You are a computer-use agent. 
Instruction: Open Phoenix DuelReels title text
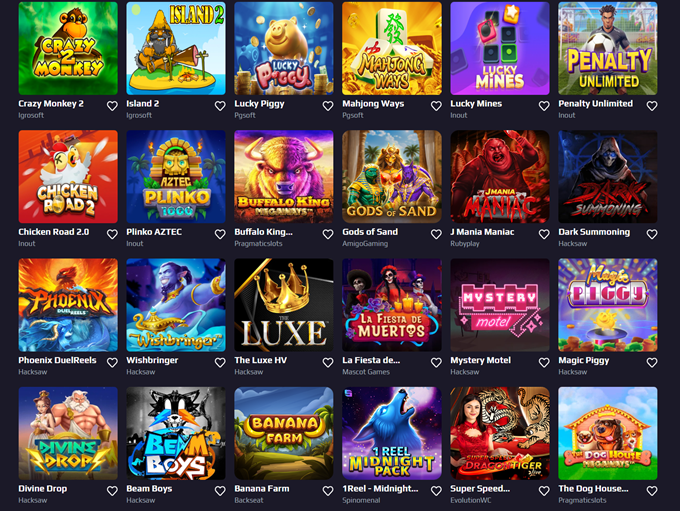(57, 360)
